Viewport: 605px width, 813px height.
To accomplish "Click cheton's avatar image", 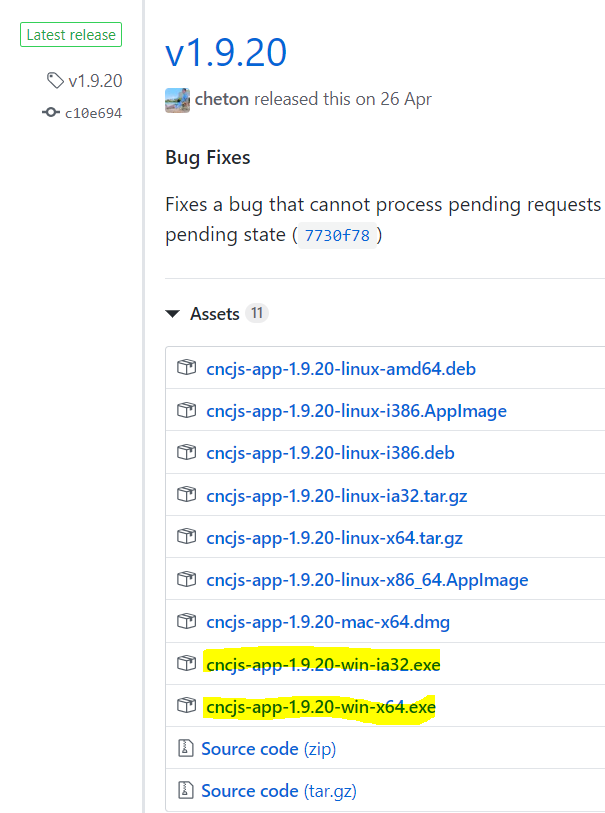I will pos(177,100).
